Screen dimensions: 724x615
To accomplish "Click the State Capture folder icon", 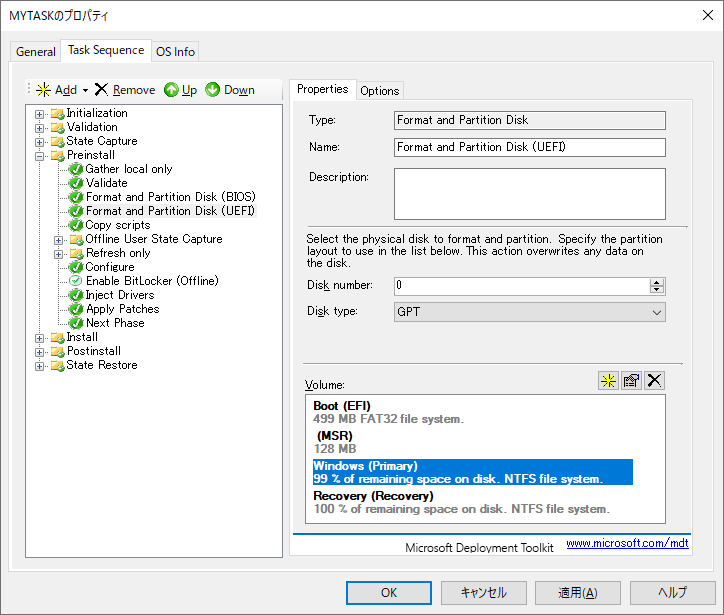I will click(x=58, y=141).
